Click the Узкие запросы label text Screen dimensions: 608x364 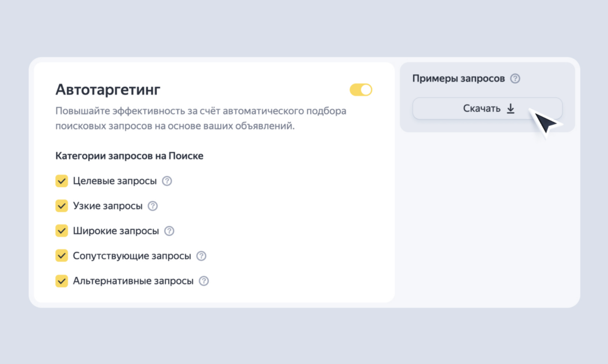point(108,206)
